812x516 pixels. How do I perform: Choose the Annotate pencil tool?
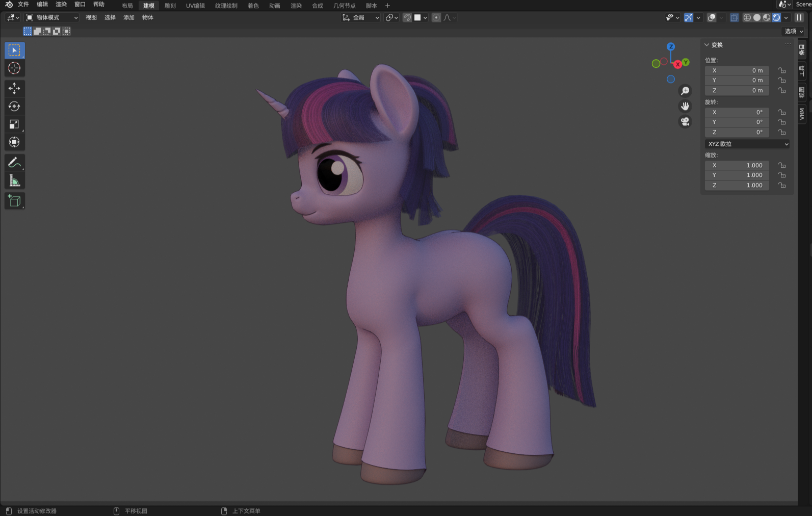(14, 163)
